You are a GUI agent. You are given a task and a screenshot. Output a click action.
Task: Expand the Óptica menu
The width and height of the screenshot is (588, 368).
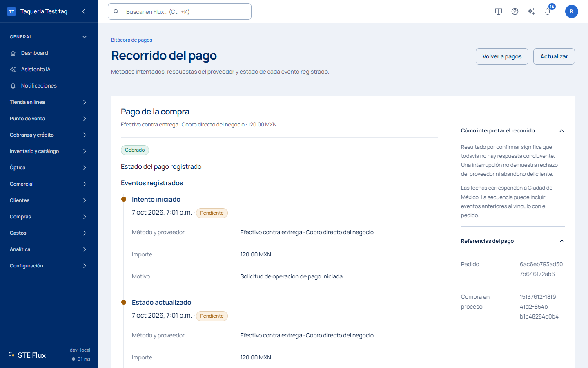tap(49, 168)
